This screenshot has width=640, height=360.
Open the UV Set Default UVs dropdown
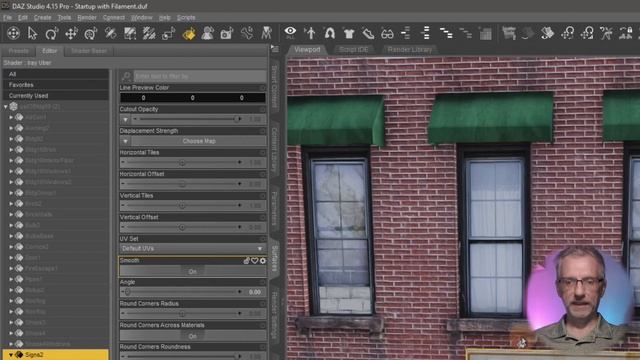click(192, 249)
